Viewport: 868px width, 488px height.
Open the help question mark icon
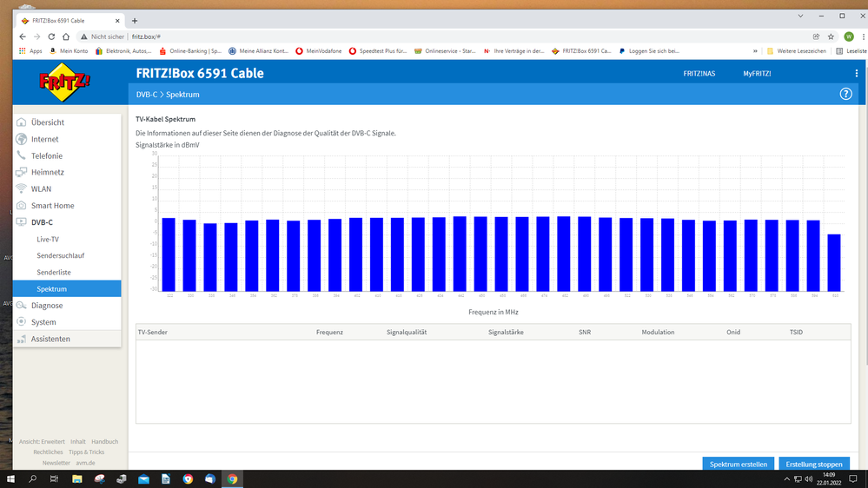pyautogui.click(x=845, y=94)
